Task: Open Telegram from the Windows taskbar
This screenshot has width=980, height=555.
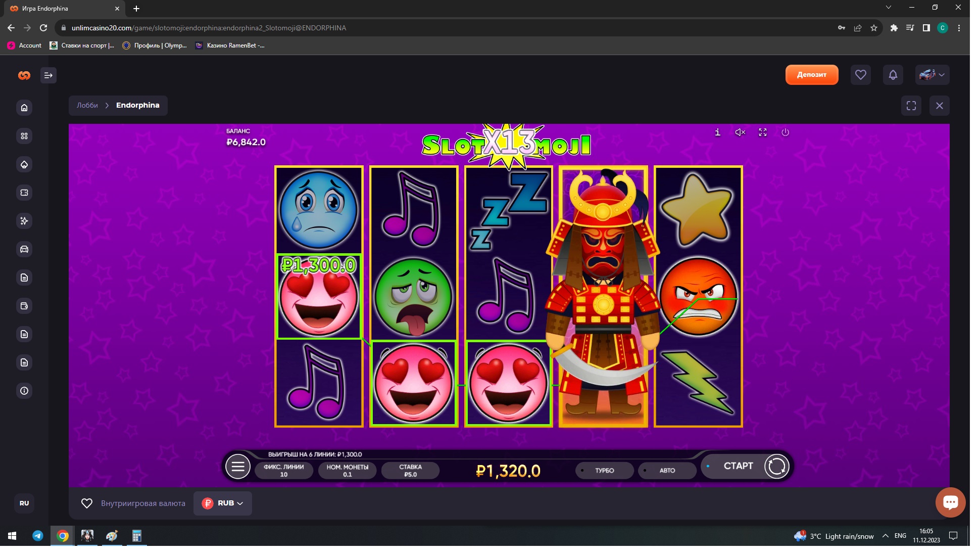Action: (38, 536)
